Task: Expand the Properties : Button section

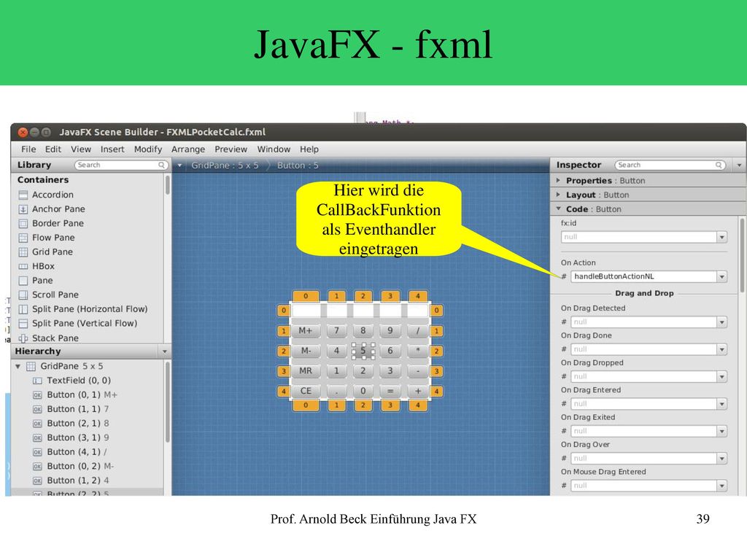Action: [558, 181]
